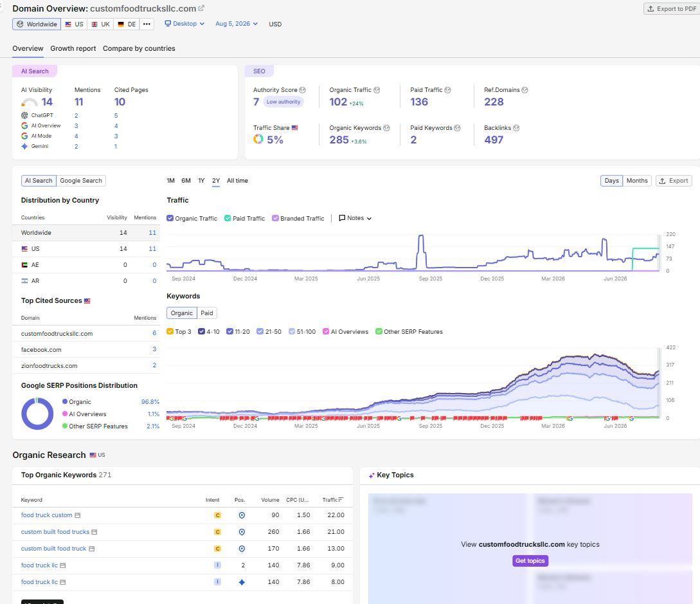The width and height of the screenshot is (700, 604).
Task: Click Authority Score info icon
Action: 302,90
